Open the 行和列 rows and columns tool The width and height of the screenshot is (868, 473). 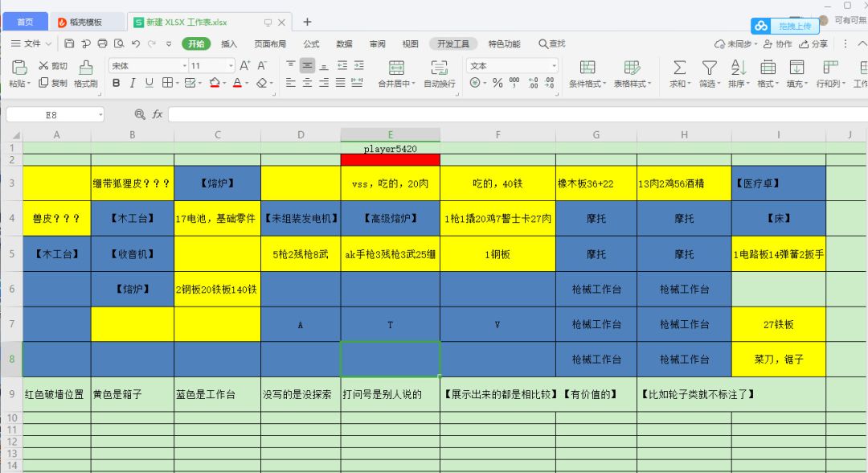829,73
